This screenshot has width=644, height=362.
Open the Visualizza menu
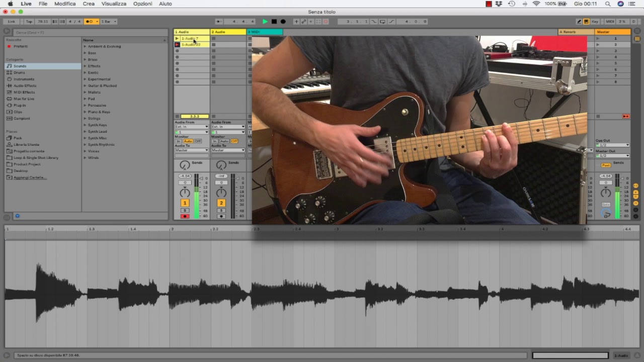[x=114, y=4]
